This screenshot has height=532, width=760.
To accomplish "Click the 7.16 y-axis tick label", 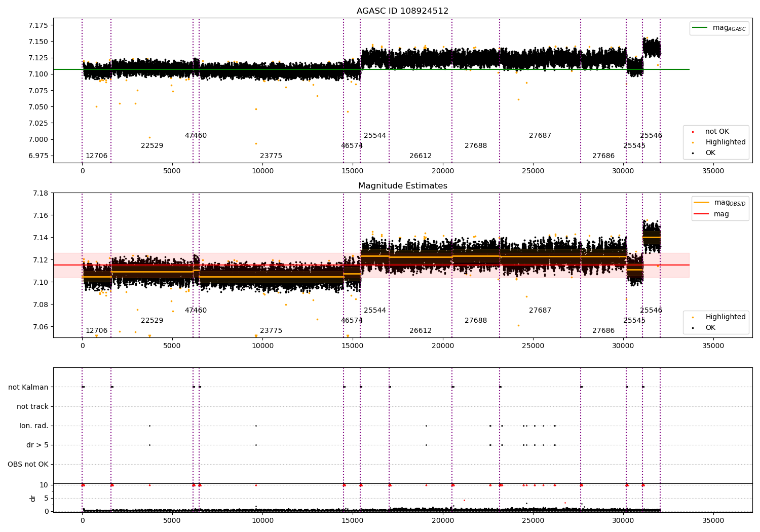I will pyautogui.click(x=41, y=215).
